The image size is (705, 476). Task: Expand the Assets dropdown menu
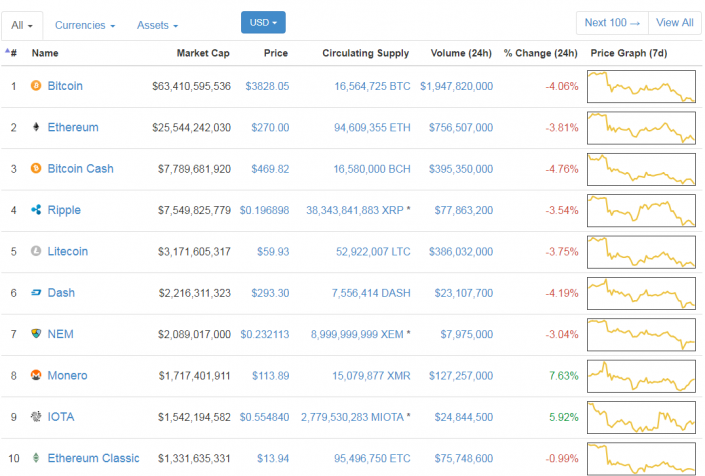point(157,24)
